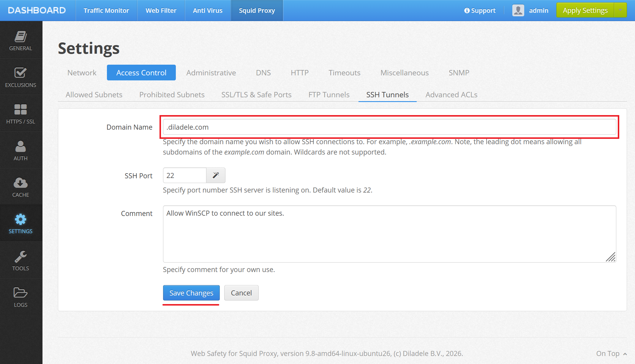Open the SSL/TLS & Safe Ports sub-tab
The width and height of the screenshot is (635, 364).
(x=256, y=95)
